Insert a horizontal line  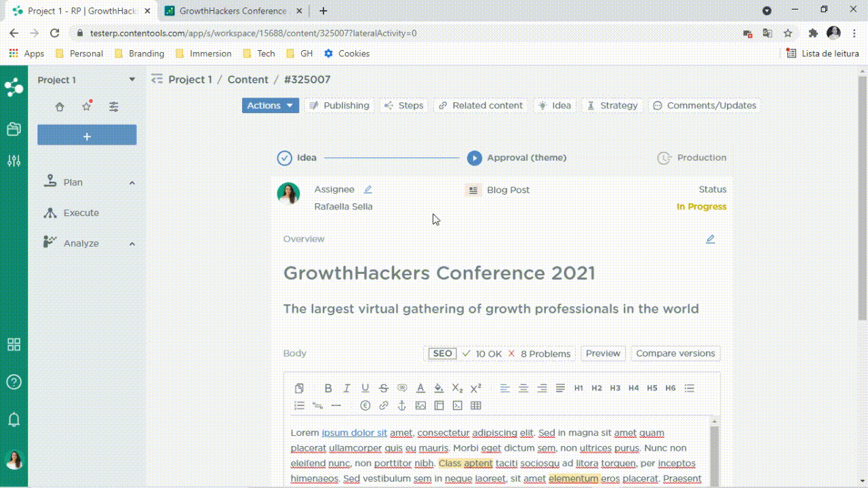pyautogui.click(x=336, y=405)
